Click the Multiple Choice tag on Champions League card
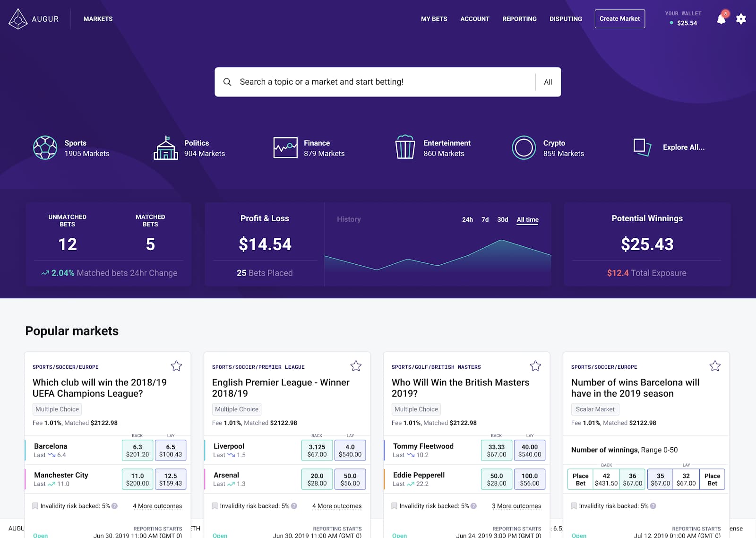The width and height of the screenshot is (756, 538). [x=57, y=409]
